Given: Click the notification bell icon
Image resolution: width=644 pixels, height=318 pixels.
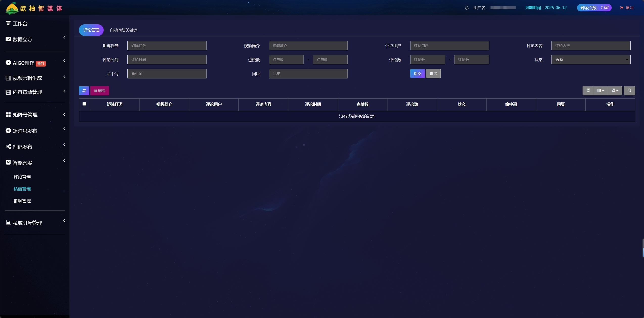Looking at the screenshot, I should [x=467, y=8].
